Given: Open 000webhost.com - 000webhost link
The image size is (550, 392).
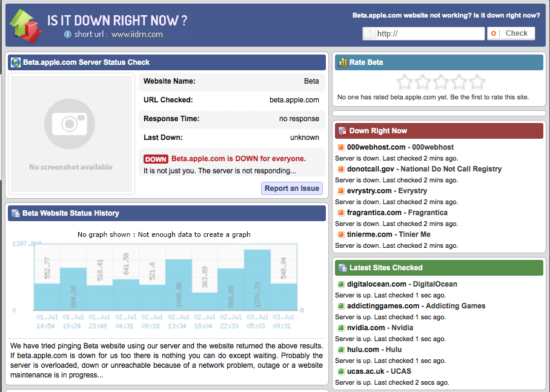Looking at the screenshot, I should click(400, 147).
